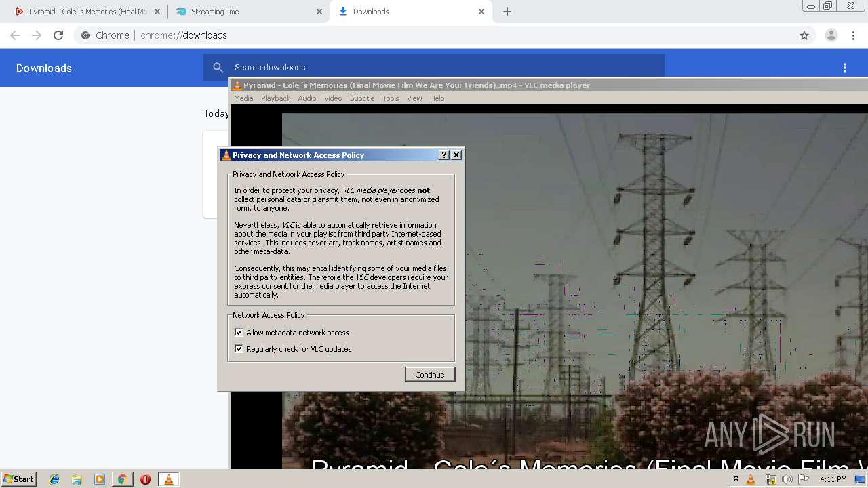Screen dimensions: 868x488
Task: Go back in Chrome
Action: pyautogui.click(x=15, y=35)
